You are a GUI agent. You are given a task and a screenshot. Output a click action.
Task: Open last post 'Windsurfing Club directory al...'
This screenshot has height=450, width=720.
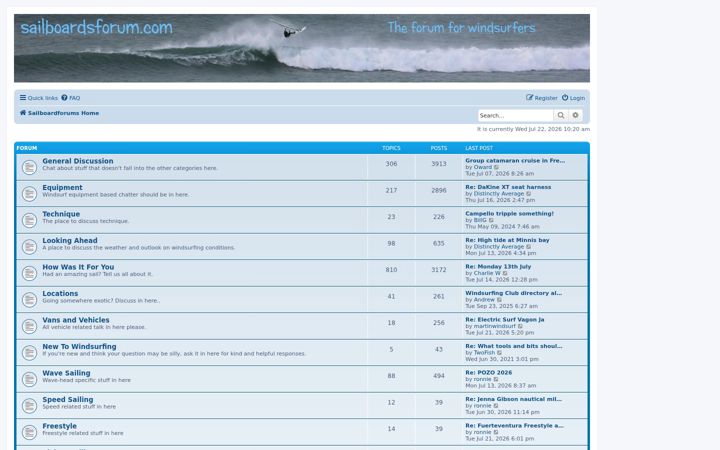pos(513,293)
